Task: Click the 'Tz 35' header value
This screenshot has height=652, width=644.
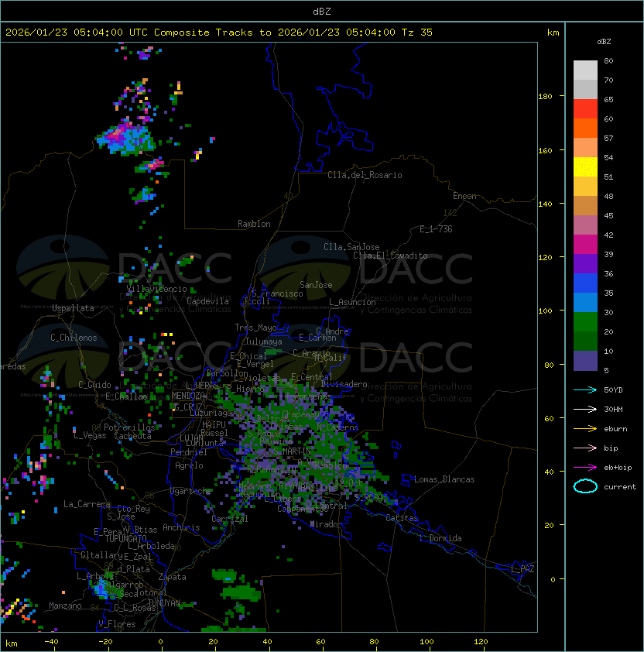Action: 417,33
